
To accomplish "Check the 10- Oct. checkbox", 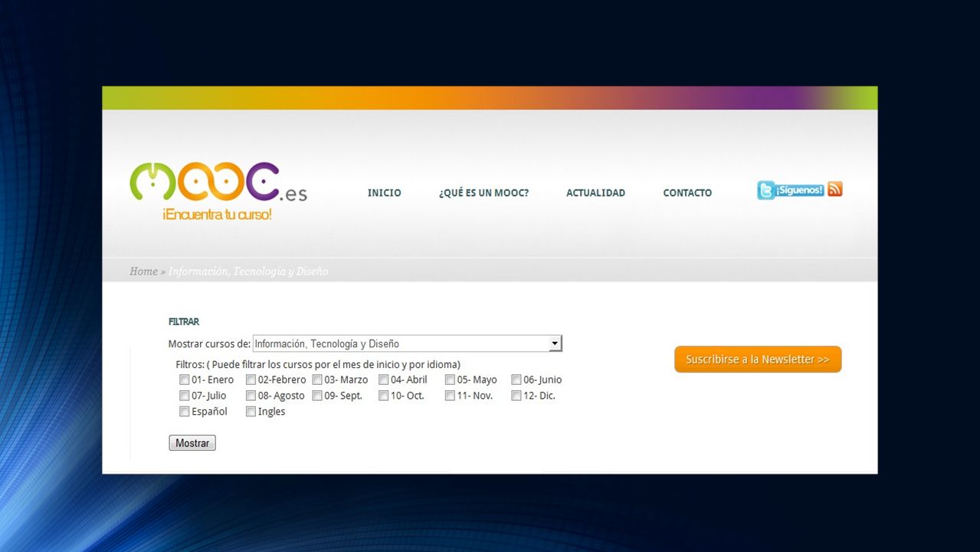I will tap(383, 396).
